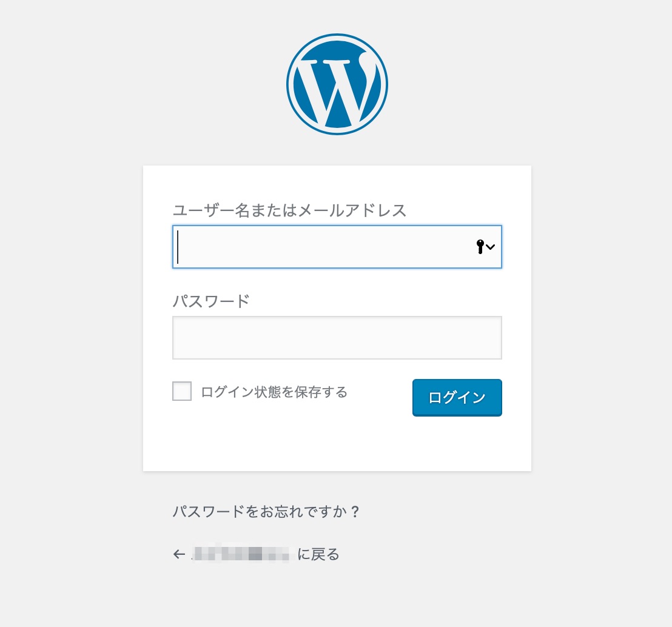The height and width of the screenshot is (627, 672).
Task: Click the blurred site name link
Action: point(241,553)
